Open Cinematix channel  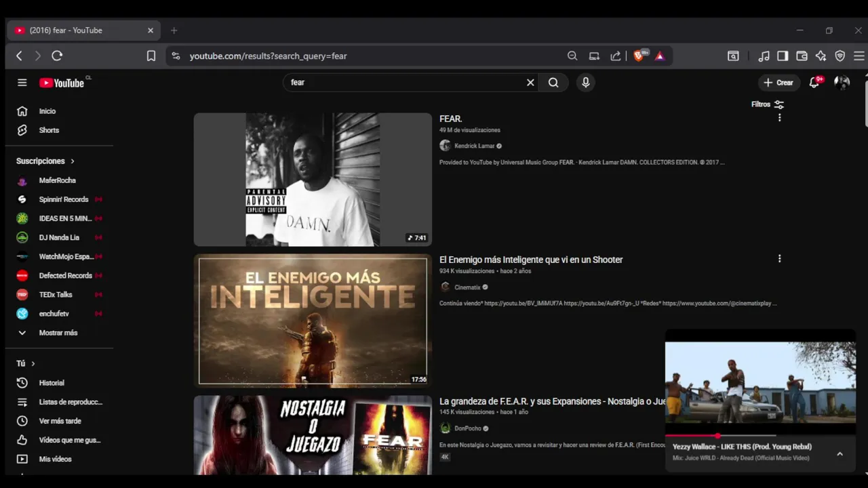(x=467, y=287)
